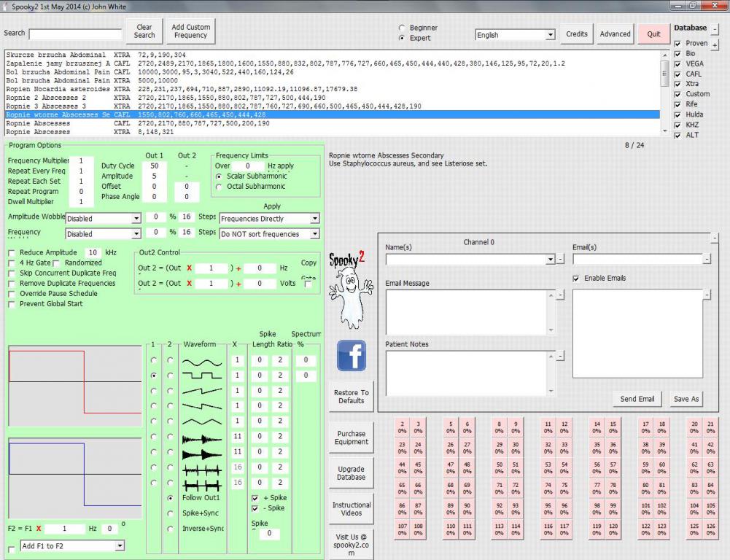Click the sawtooth waveform icon
Viewport: 730px width, 560px height.
coord(201,391)
